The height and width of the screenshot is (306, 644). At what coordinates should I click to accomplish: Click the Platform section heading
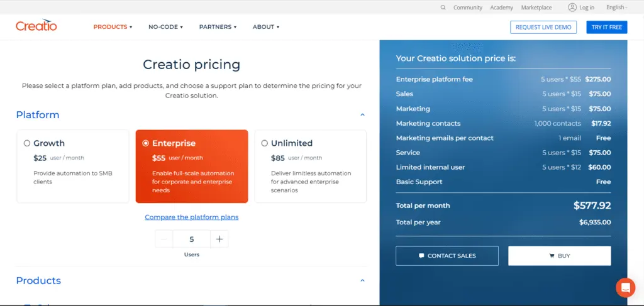(37, 115)
